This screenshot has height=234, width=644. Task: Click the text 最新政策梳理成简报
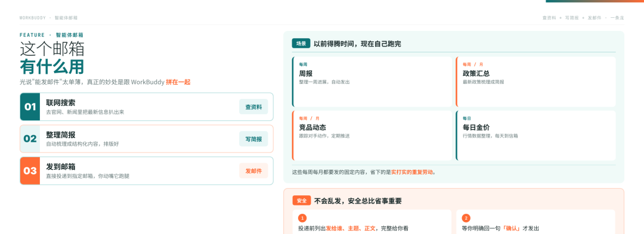484,82
